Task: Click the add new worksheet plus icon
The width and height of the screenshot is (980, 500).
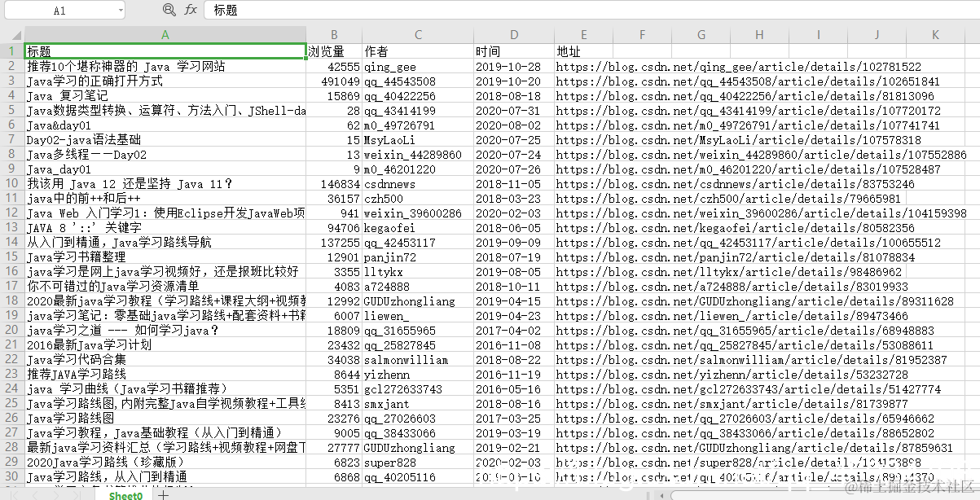Action: (x=161, y=494)
